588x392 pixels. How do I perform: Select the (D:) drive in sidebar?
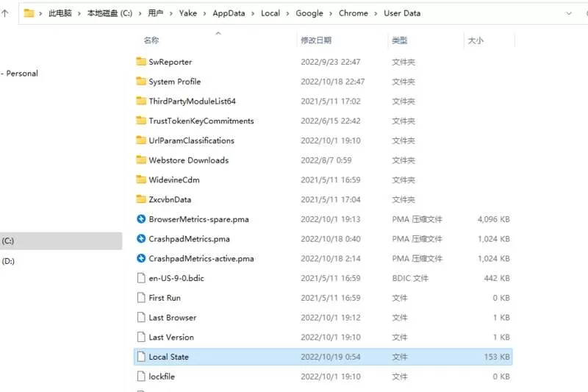click(x=8, y=260)
